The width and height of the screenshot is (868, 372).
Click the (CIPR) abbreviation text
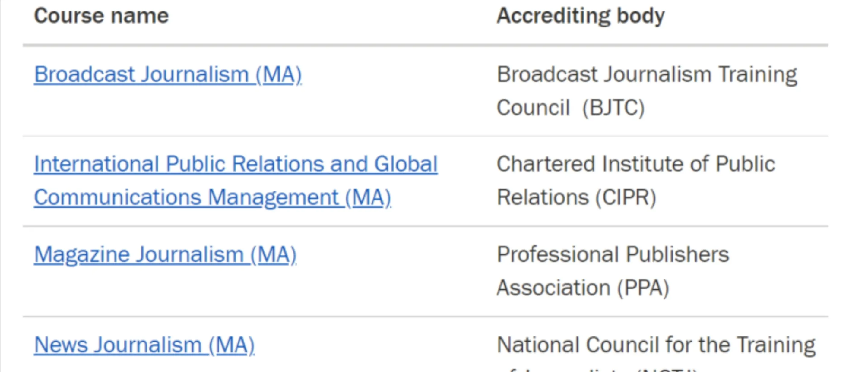626,197
